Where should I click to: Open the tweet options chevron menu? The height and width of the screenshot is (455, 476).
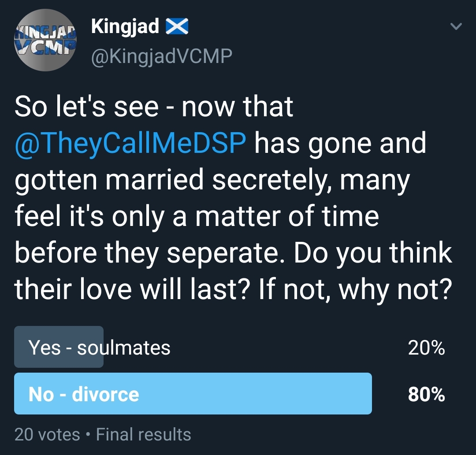(456, 26)
